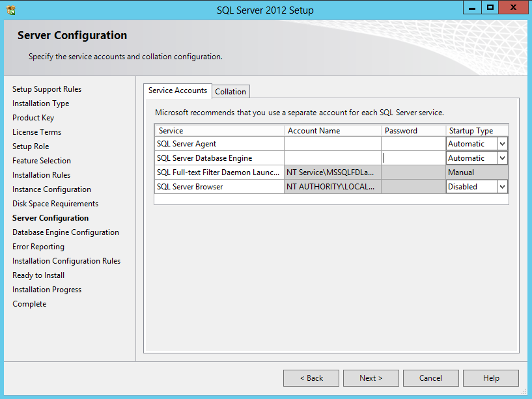Go to the previous page with Back
The width and height of the screenshot is (532, 399).
pyautogui.click(x=311, y=378)
